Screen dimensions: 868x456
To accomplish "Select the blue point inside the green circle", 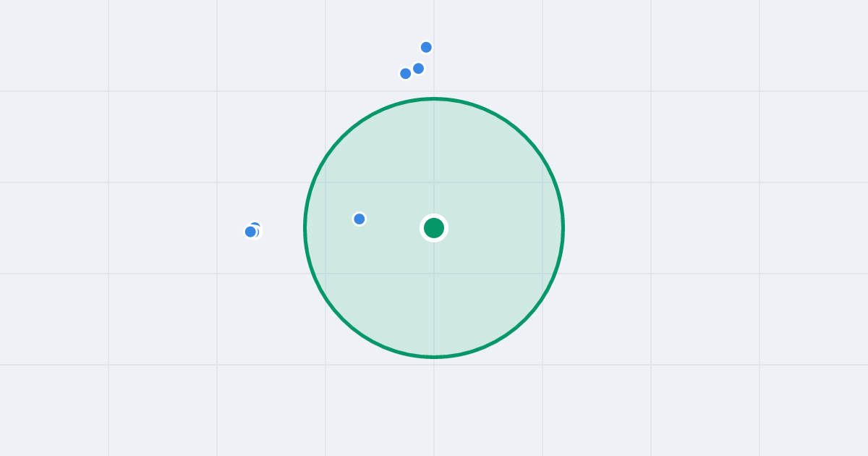I will pyautogui.click(x=359, y=219).
